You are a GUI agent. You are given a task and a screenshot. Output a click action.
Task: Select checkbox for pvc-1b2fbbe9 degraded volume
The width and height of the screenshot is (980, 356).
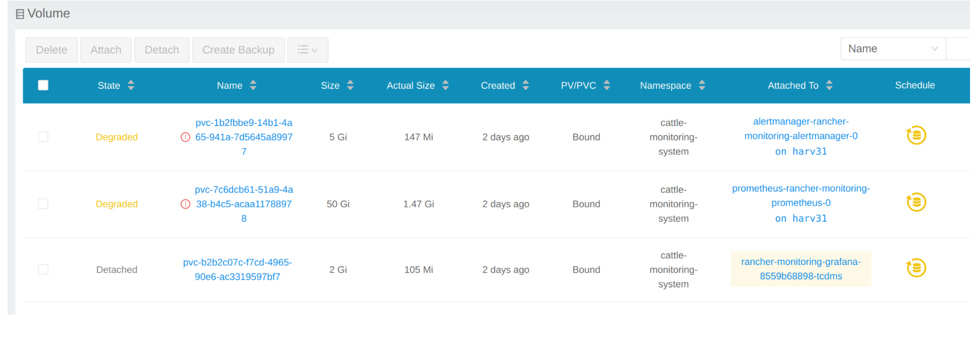43,137
